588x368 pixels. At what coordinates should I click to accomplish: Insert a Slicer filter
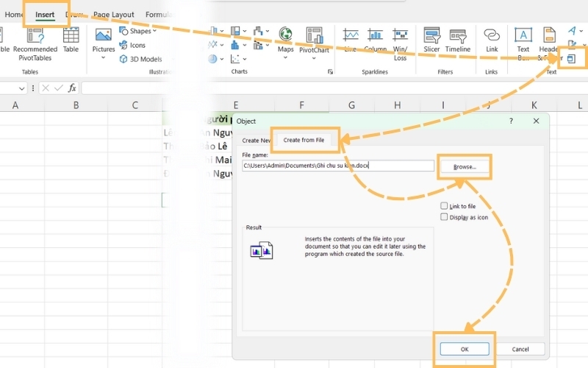coord(431,40)
